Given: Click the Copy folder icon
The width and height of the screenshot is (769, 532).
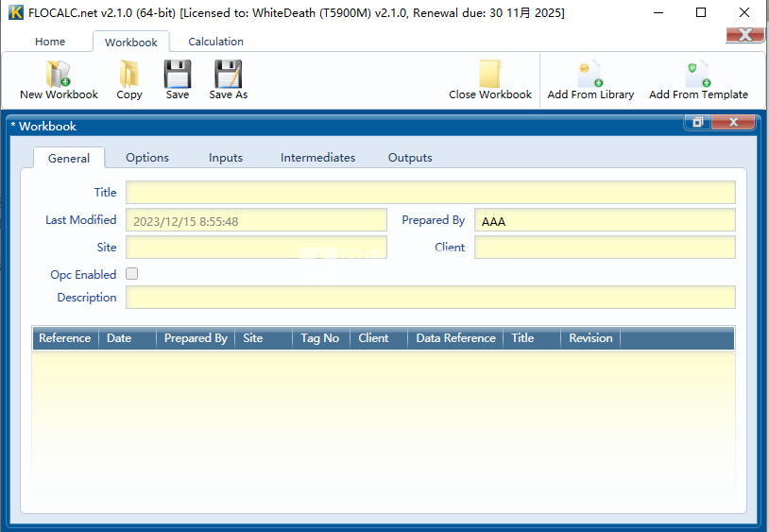Looking at the screenshot, I should pos(129,74).
